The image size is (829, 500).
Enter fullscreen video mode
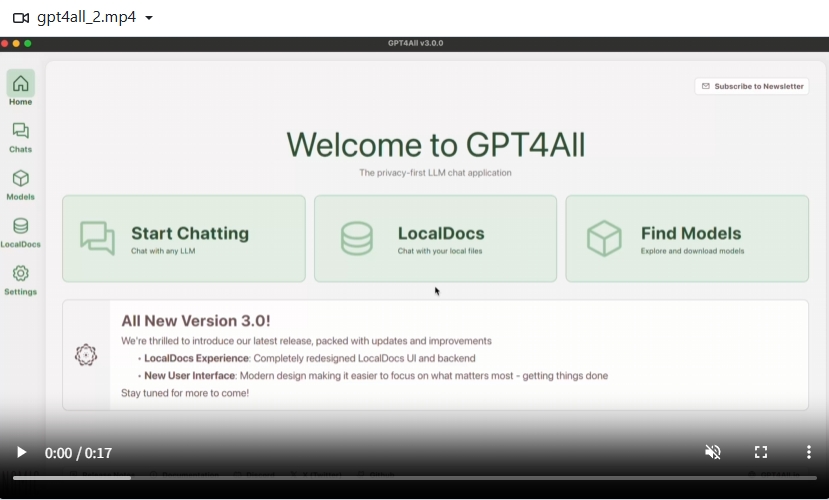pos(761,452)
